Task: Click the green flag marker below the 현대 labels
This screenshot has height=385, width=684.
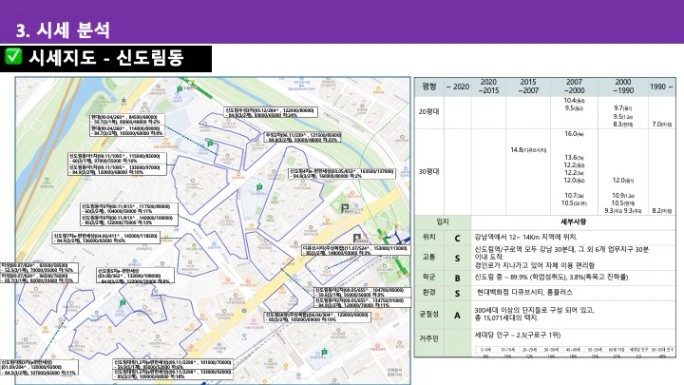Action: click(x=210, y=143)
